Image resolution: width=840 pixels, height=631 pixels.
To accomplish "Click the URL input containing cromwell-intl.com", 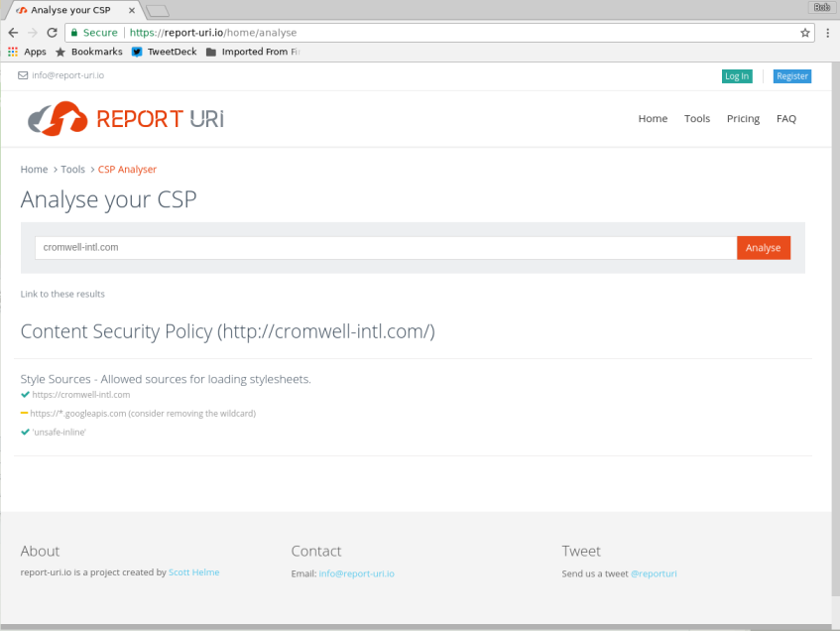I will point(386,248).
